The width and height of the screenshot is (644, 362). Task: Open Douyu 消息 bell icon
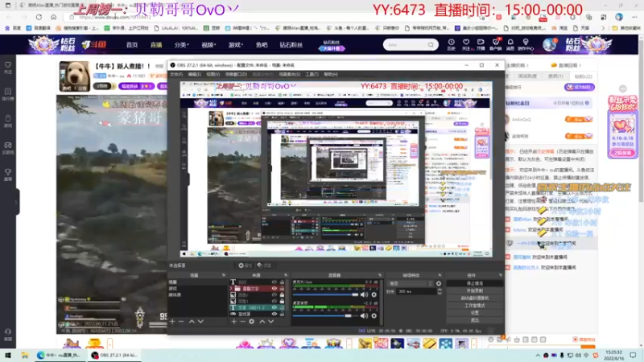pyautogui.click(x=510, y=44)
